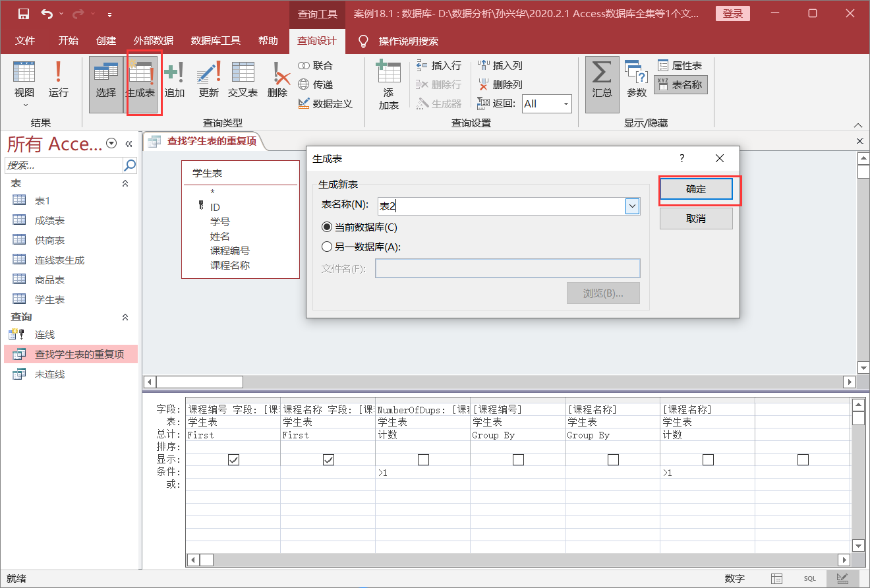The image size is (870, 588).
Task: Open Quick Access Toolbar customize dropdown
Action: tap(109, 14)
